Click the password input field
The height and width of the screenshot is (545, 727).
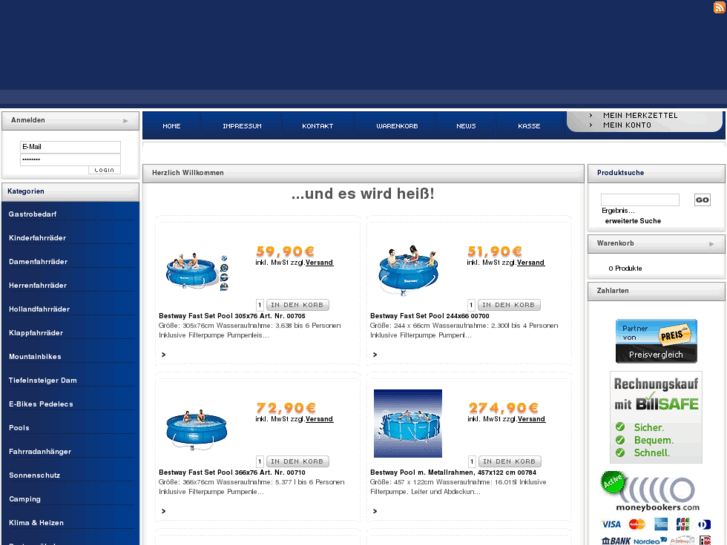70,160
